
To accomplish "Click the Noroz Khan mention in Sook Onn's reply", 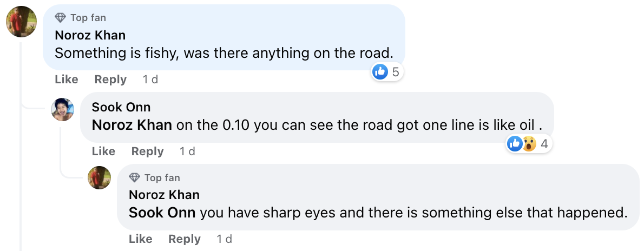I will point(132,125).
